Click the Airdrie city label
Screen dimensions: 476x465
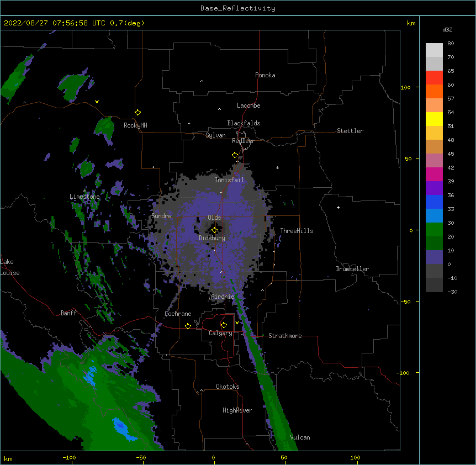click(x=223, y=297)
